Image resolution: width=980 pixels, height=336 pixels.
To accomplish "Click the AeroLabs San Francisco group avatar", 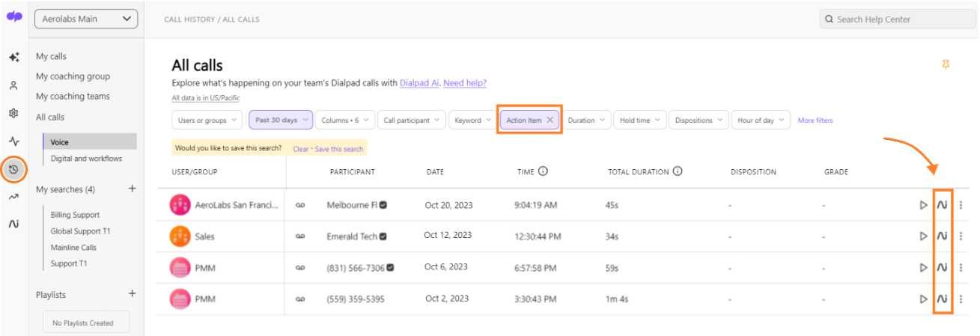I will pos(180,204).
